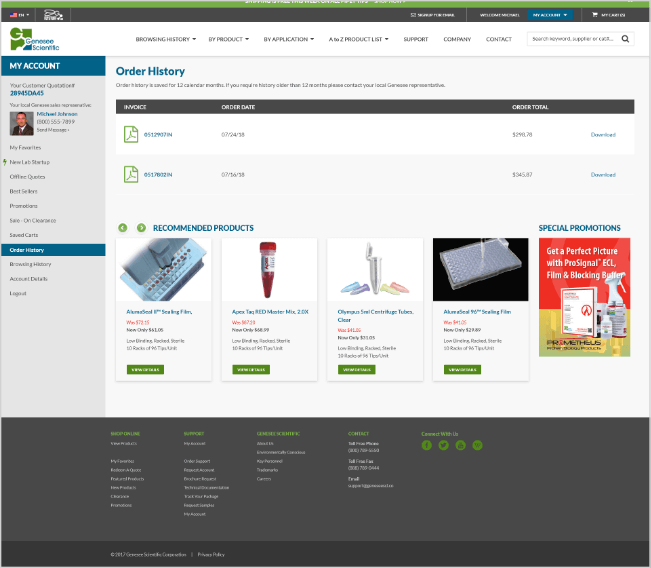The height and width of the screenshot is (568, 651).
Task: Expand the Browsing History menu
Action: pyautogui.click(x=165, y=39)
